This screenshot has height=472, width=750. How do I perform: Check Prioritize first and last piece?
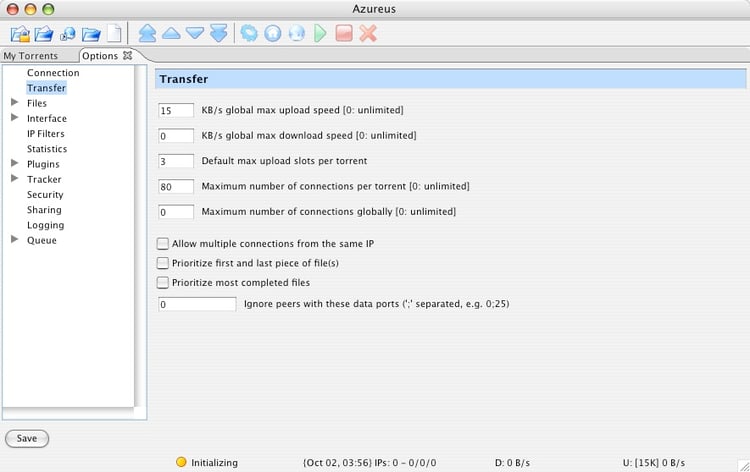pos(163,263)
